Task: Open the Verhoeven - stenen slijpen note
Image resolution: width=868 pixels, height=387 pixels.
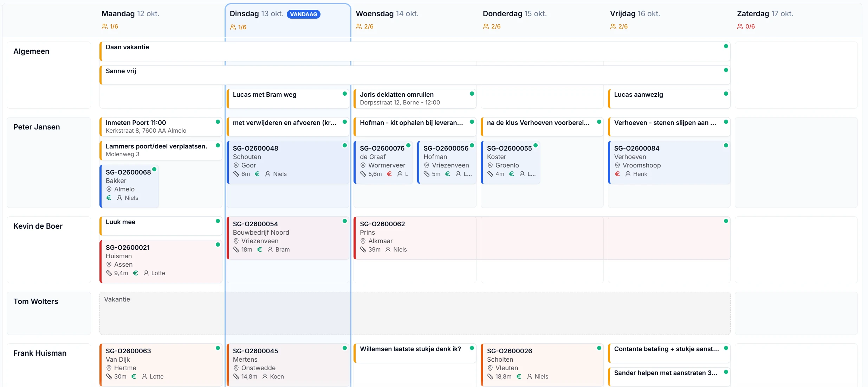Action: [669, 127]
